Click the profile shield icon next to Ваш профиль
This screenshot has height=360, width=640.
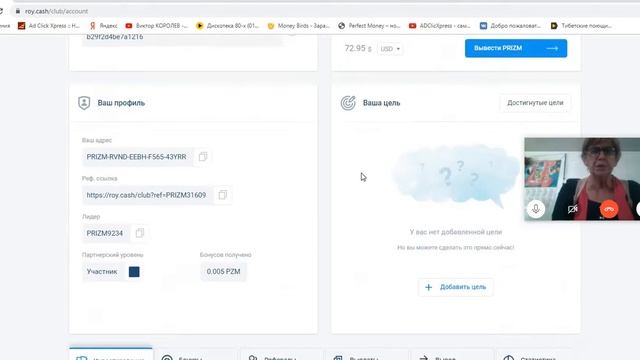point(84,103)
